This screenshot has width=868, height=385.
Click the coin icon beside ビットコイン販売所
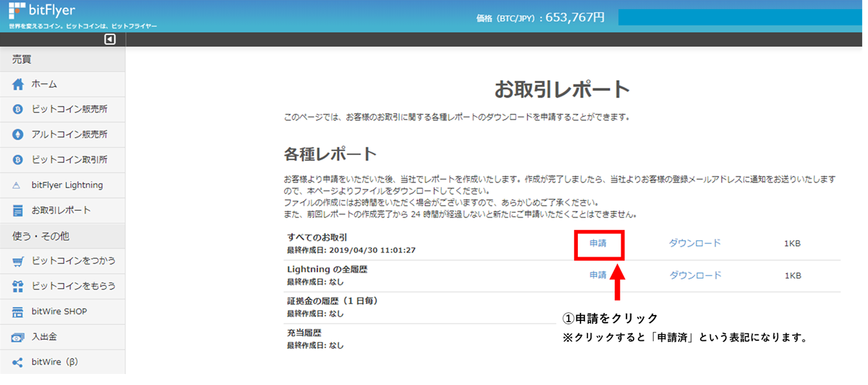point(18,110)
